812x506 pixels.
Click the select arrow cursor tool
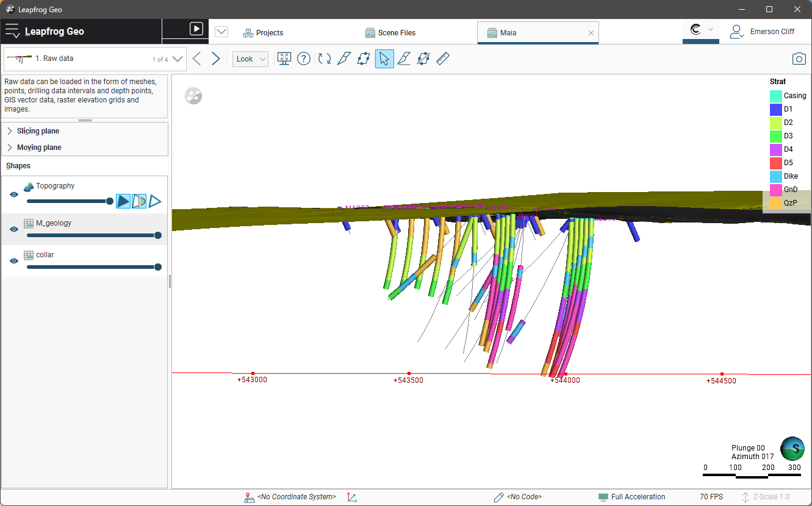coord(384,59)
